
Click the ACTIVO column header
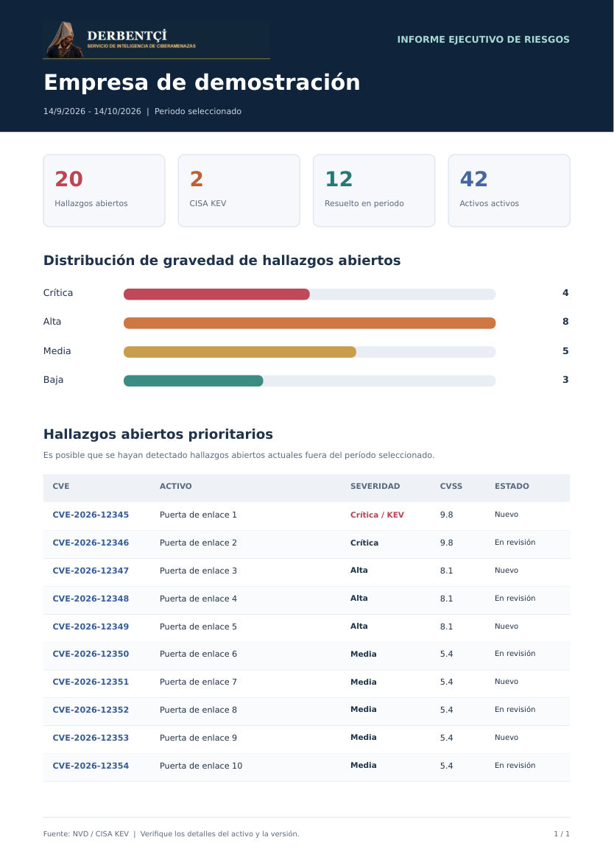[175, 486]
